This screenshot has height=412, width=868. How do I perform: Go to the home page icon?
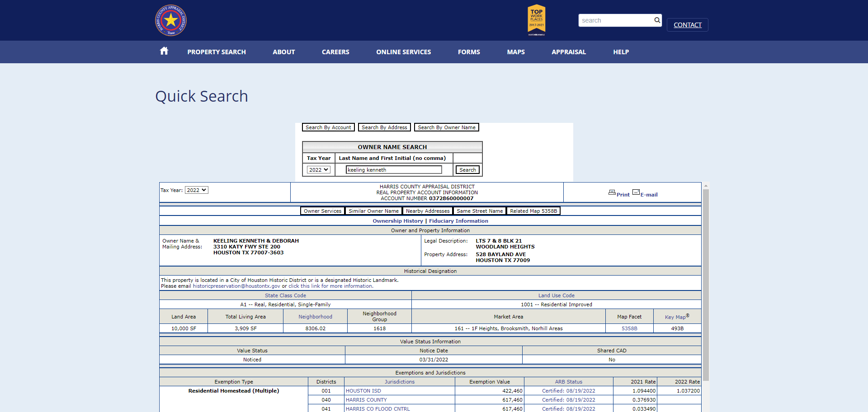pos(164,51)
